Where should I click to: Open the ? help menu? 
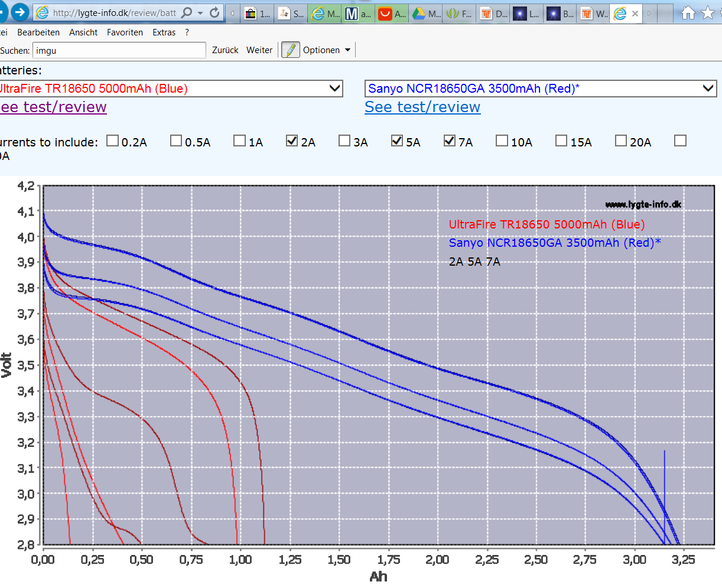pos(187,32)
